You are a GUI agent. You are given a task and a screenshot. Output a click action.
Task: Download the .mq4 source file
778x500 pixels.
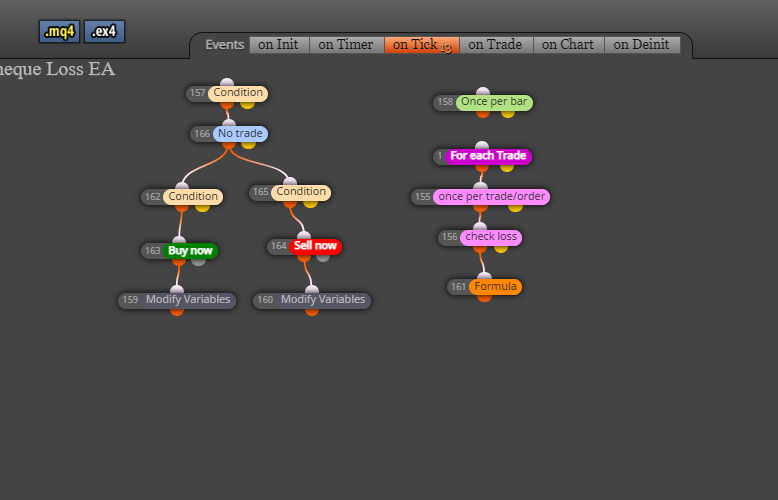[60, 32]
